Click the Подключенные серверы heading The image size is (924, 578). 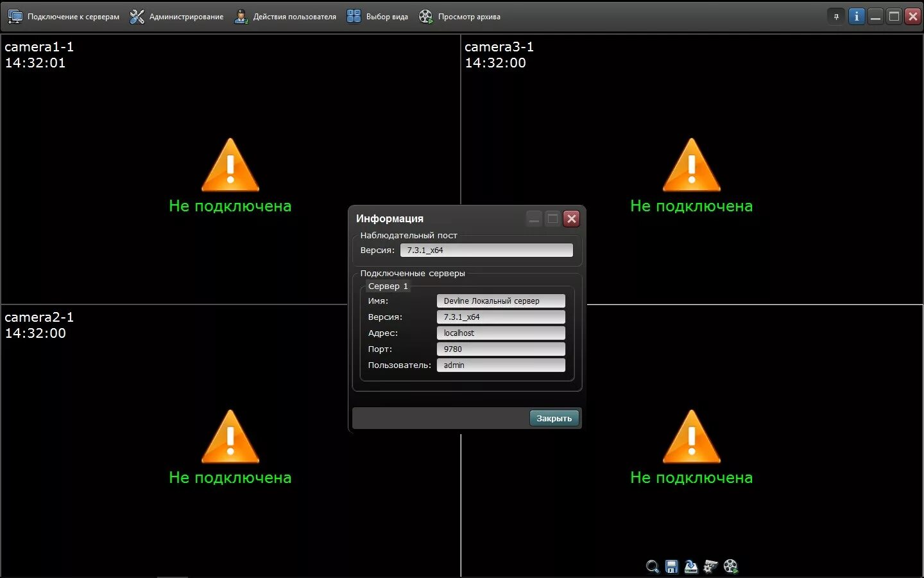pos(413,274)
